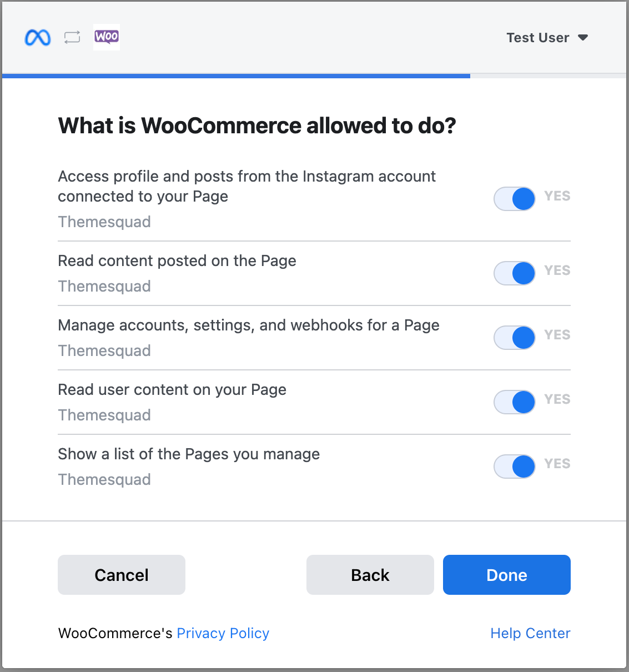This screenshot has height=672, width=629.
Task: Click the blue progress bar at the top
Action: pyautogui.click(x=235, y=75)
